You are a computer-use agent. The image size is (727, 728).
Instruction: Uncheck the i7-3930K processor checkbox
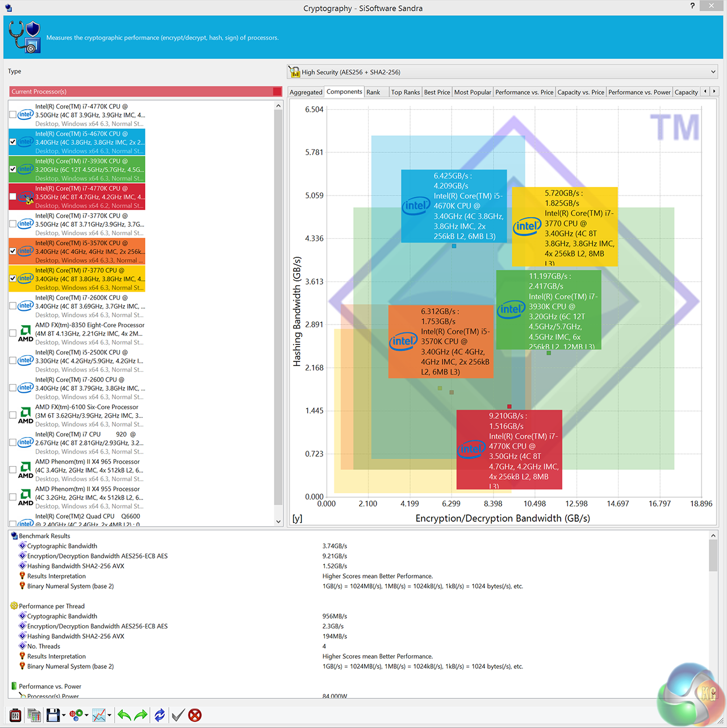pyautogui.click(x=12, y=169)
